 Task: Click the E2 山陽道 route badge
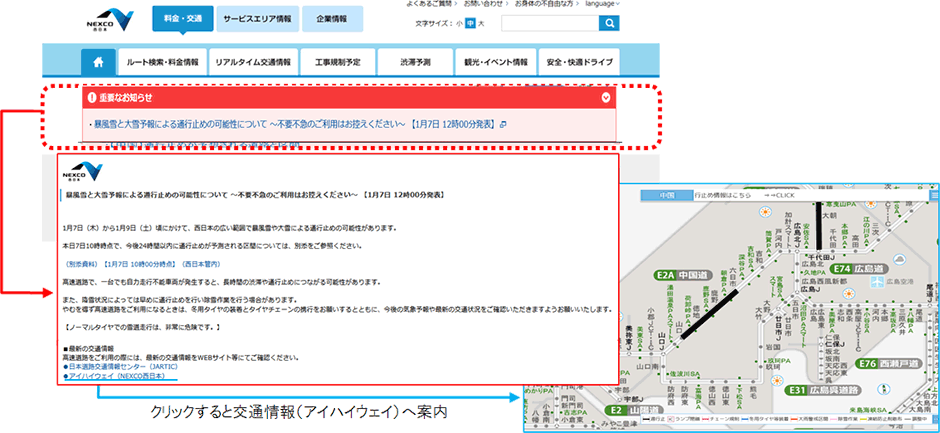[634, 410]
